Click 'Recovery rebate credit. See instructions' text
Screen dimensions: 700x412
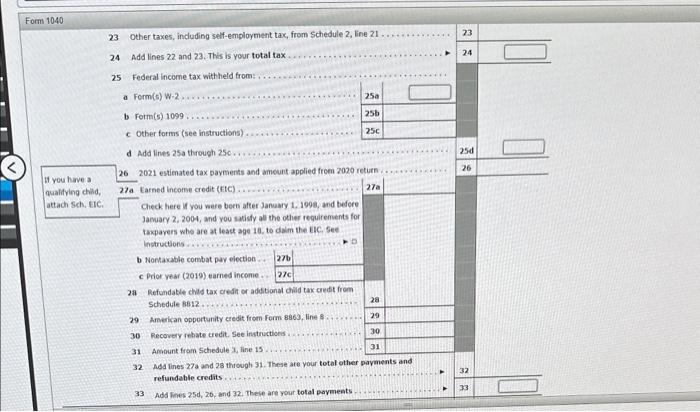(x=218, y=334)
